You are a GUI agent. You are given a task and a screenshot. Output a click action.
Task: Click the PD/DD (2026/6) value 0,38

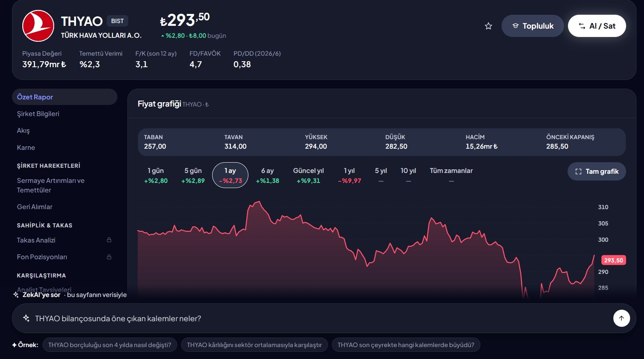tap(242, 64)
